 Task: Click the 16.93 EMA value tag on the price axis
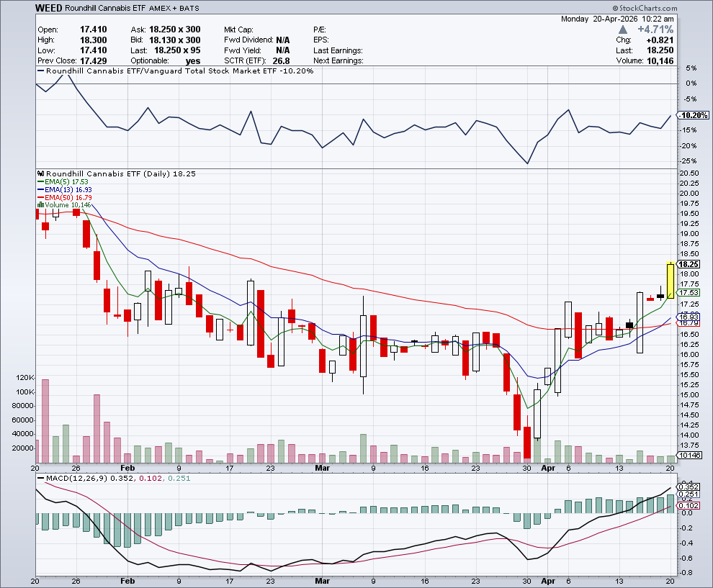[690, 317]
